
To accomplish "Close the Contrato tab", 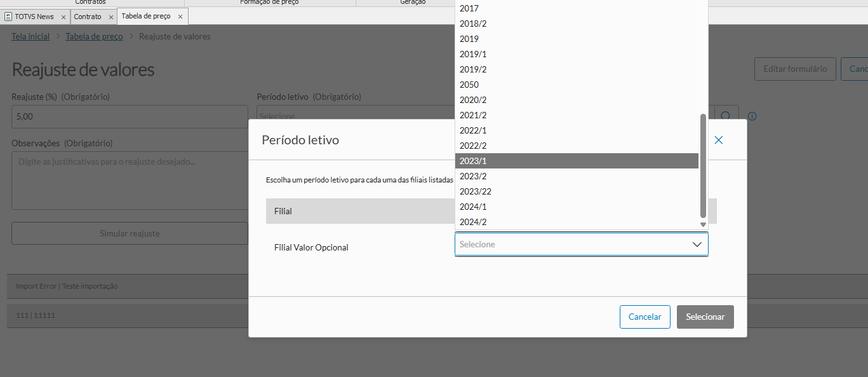I will pyautogui.click(x=110, y=17).
